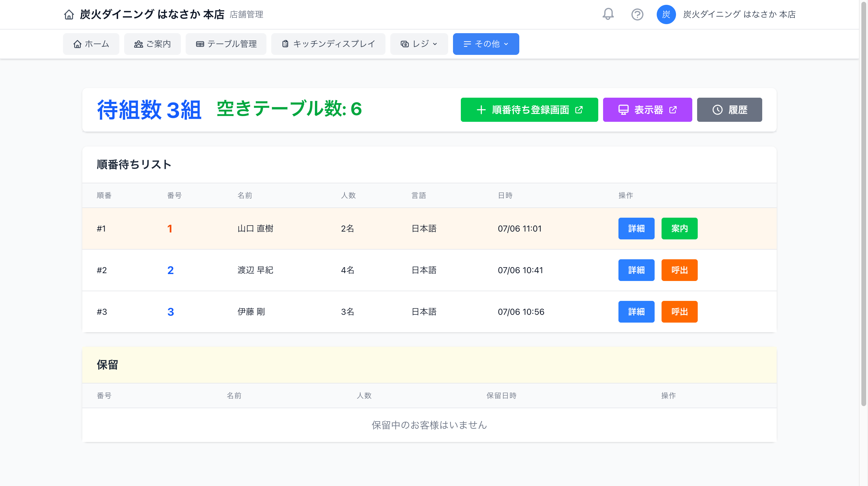
Task: Click 呼出 for 伊藤 剛
Action: pyautogui.click(x=679, y=312)
